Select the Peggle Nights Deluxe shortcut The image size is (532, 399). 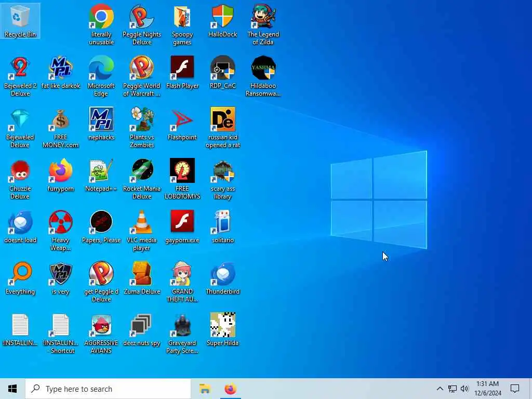click(x=141, y=25)
